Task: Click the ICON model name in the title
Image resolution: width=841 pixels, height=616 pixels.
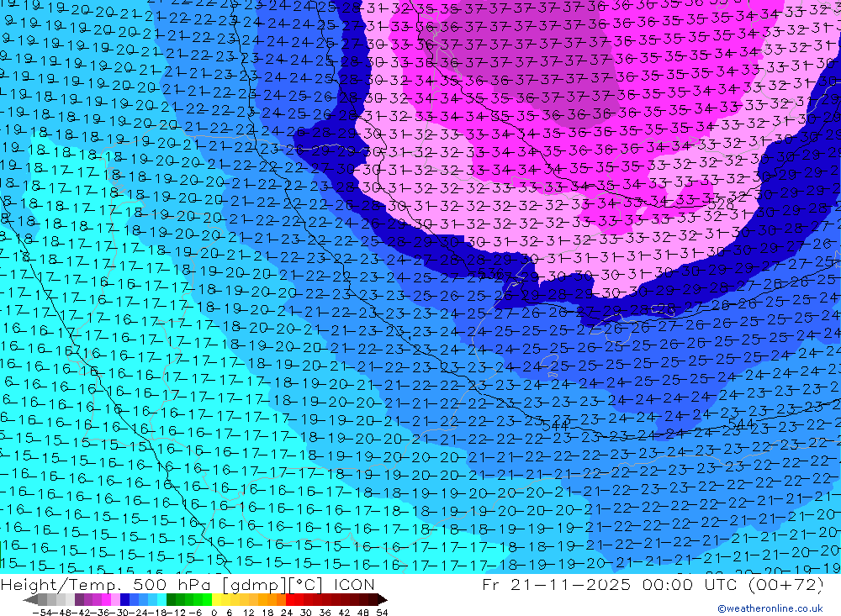Action: coord(354,584)
